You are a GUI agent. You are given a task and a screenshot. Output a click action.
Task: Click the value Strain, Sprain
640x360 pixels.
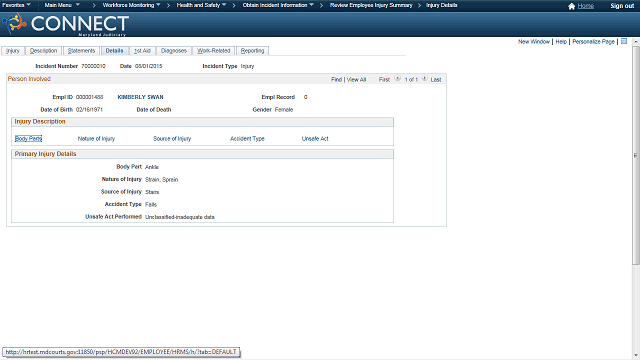(162, 180)
